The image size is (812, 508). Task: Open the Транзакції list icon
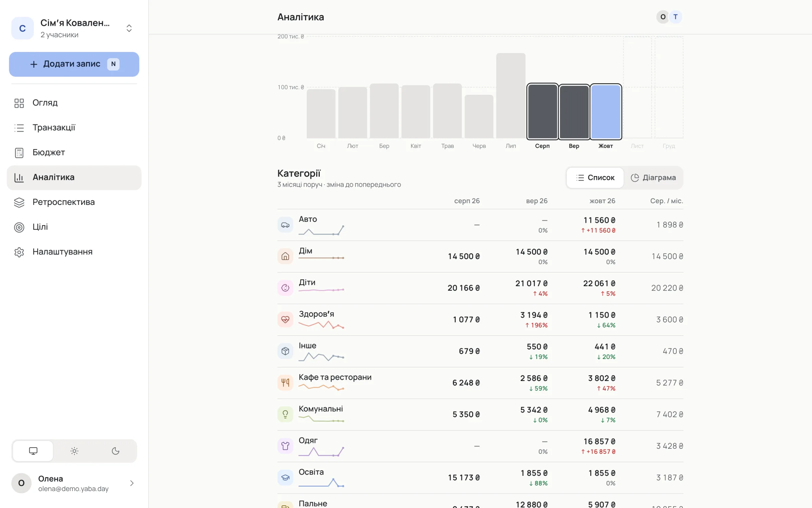pos(19,128)
